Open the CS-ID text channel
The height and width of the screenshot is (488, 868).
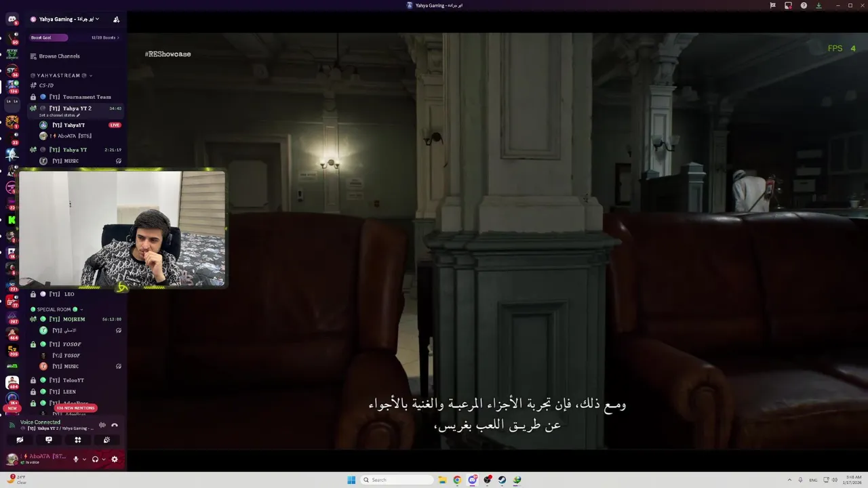point(75,85)
